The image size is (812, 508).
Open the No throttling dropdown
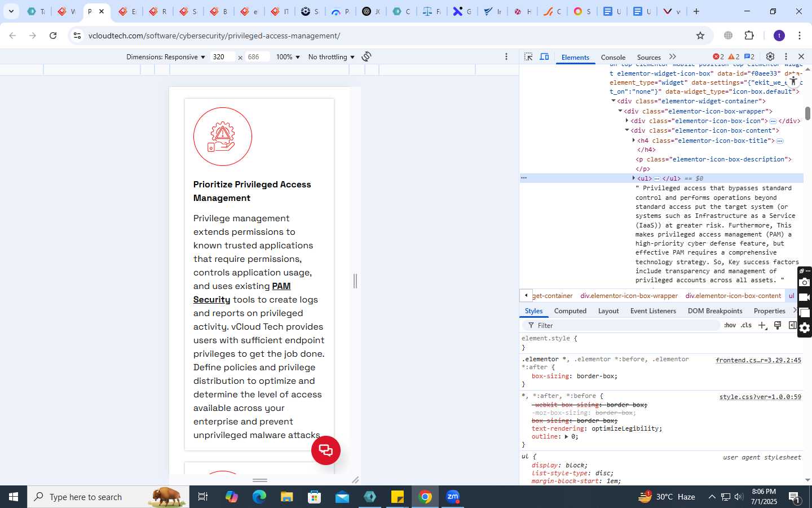click(x=331, y=57)
